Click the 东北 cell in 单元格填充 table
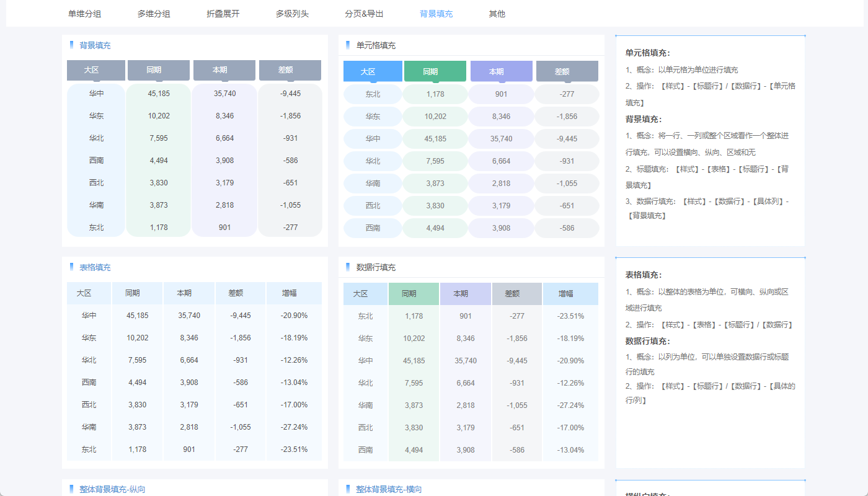868x496 pixels. click(373, 94)
